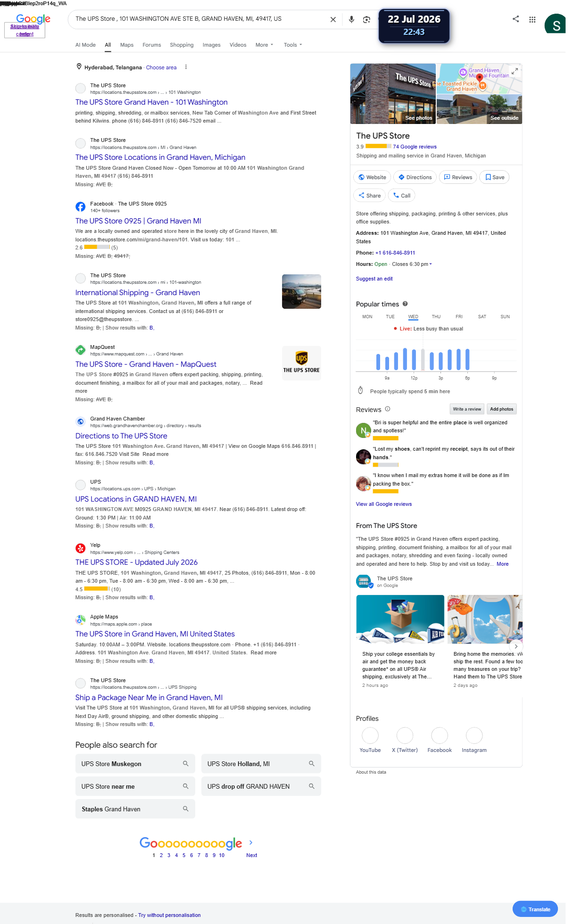
Task: Go to results page 5
Action: point(184,855)
